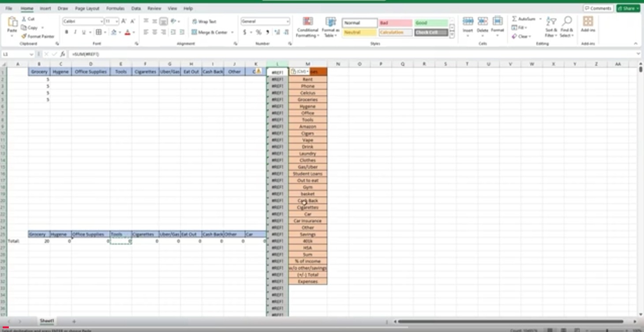The height and width of the screenshot is (332, 644).
Task: Toggle Merge & Center
Action: pyautogui.click(x=210, y=32)
